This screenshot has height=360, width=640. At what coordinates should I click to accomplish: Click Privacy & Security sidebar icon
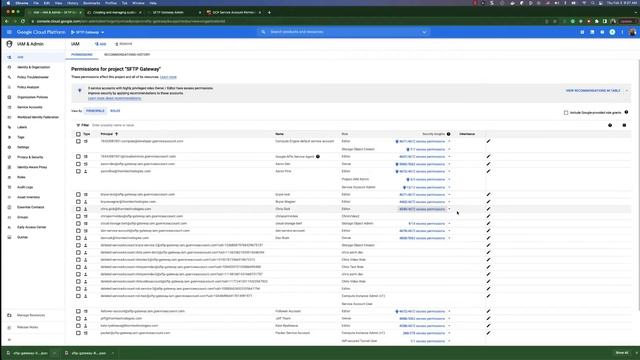click(x=9, y=157)
